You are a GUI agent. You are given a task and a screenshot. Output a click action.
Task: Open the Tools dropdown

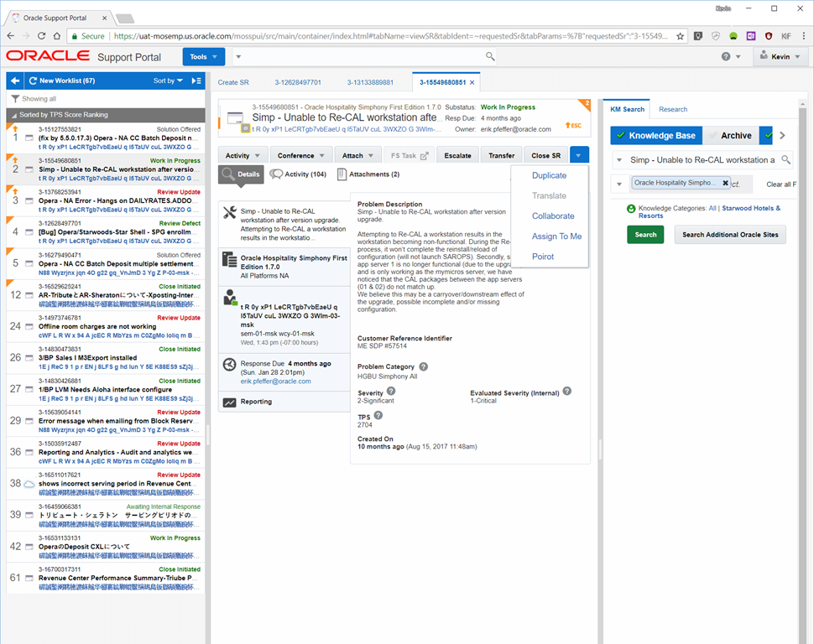click(x=203, y=57)
